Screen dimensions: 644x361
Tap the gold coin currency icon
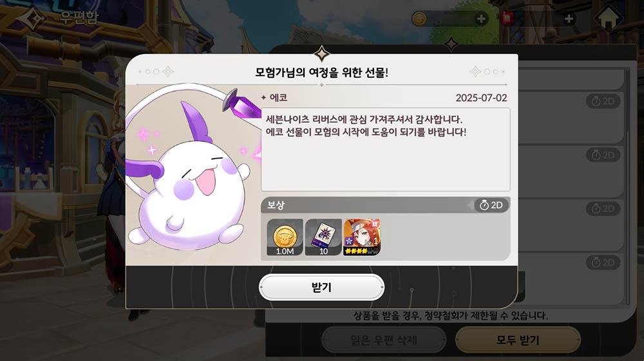coord(419,19)
